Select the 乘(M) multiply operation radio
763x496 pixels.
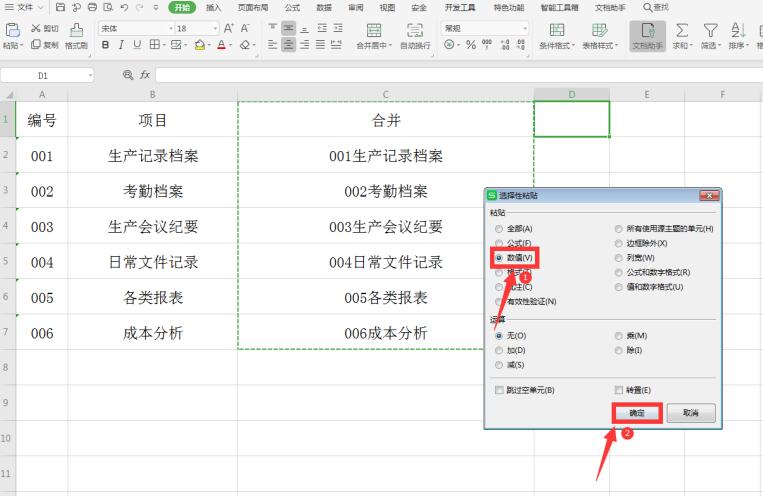[618, 336]
